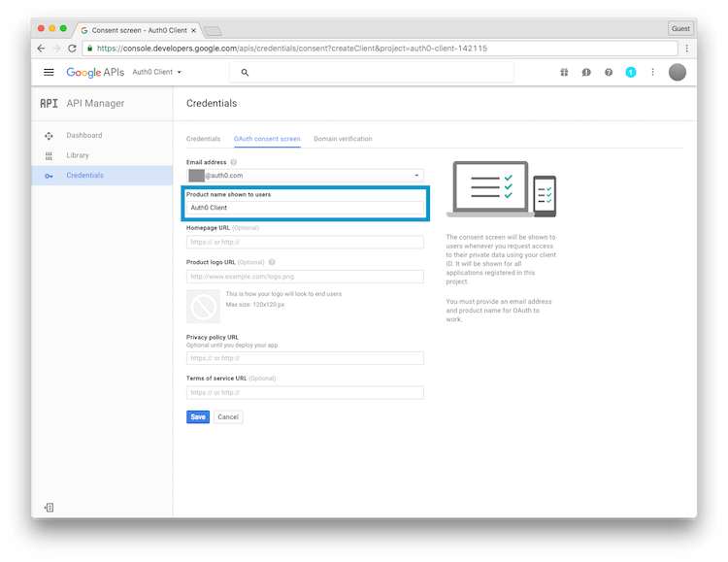Open a new browser tab
The height and width of the screenshot is (562, 728).
[213, 31]
